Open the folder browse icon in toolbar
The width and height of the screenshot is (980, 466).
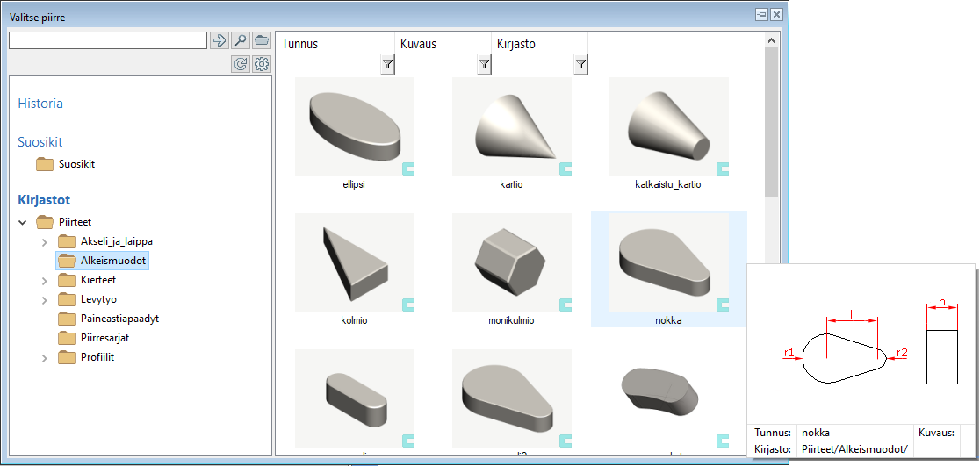coord(261,40)
